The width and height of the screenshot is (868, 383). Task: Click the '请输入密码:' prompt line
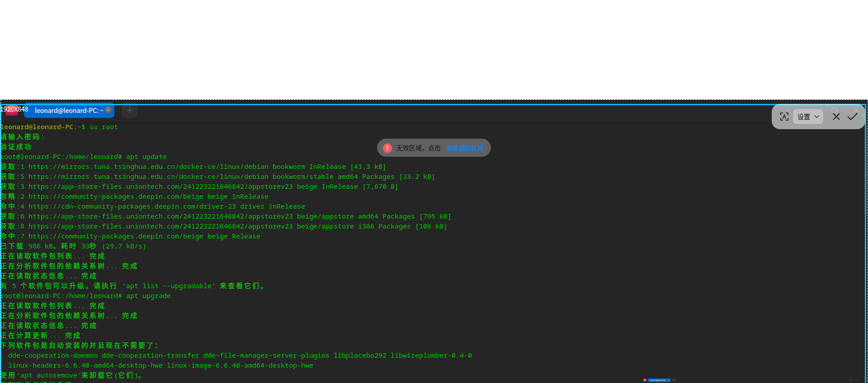(x=22, y=137)
